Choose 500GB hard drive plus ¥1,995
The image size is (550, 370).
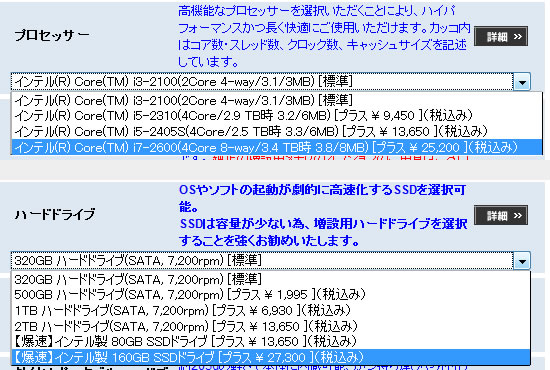271,295
